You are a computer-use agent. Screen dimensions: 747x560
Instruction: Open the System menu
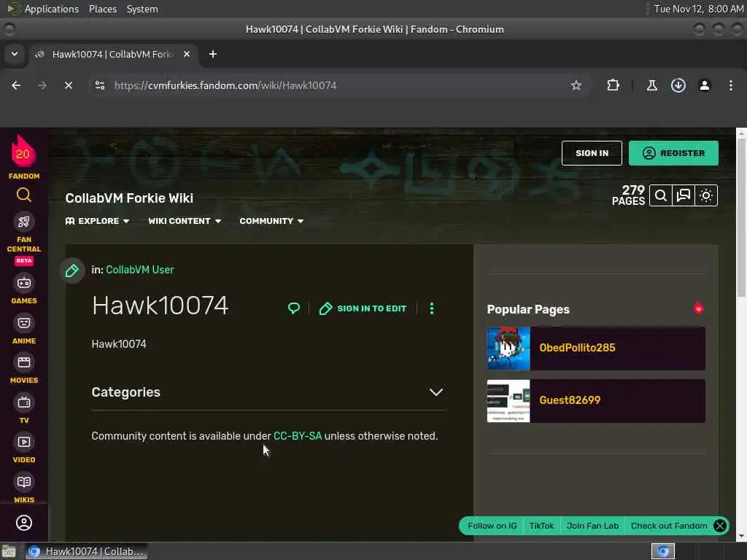[142, 9]
